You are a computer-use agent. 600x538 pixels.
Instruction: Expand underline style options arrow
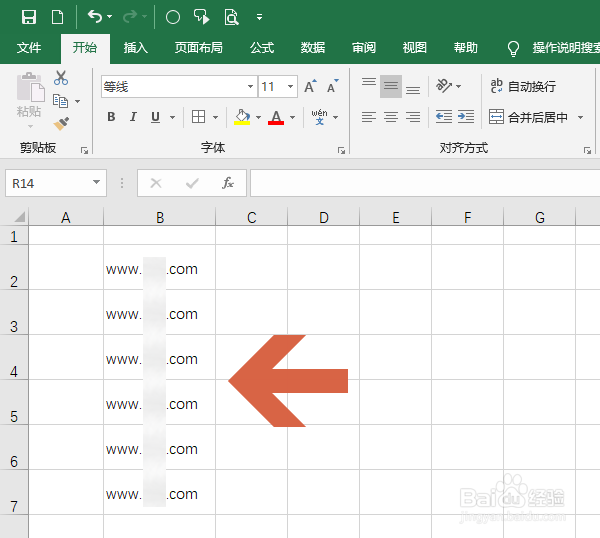[173, 117]
